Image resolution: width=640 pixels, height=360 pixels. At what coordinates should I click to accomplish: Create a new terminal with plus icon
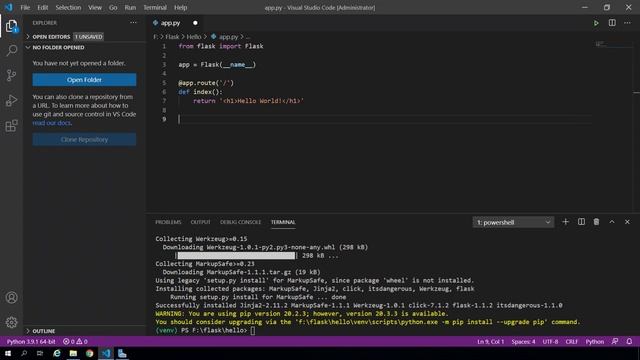[565, 222]
